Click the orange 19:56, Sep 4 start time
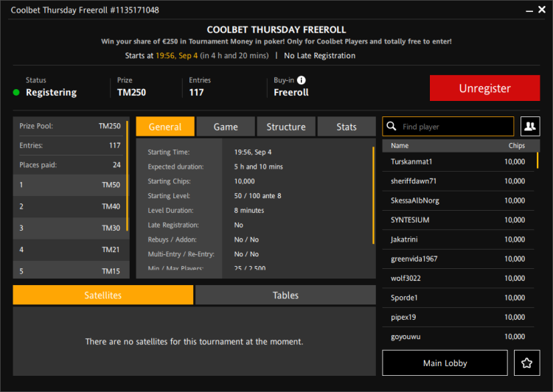This screenshot has height=392, width=553. click(x=177, y=56)
